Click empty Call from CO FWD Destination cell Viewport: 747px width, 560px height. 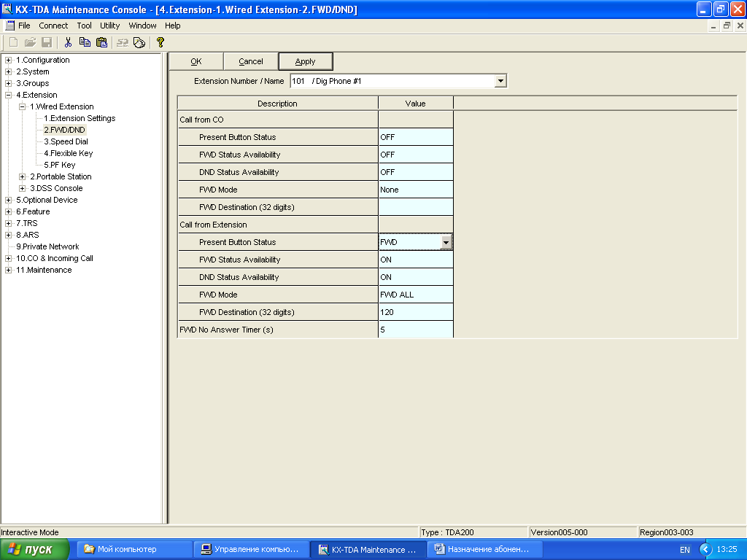[x=415, y=207]
